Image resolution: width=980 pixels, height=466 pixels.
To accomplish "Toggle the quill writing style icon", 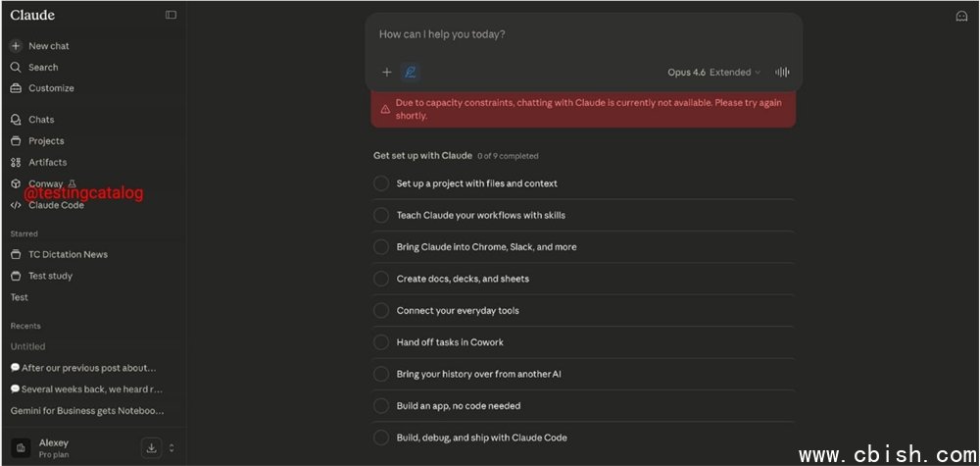I will [411, 72].
